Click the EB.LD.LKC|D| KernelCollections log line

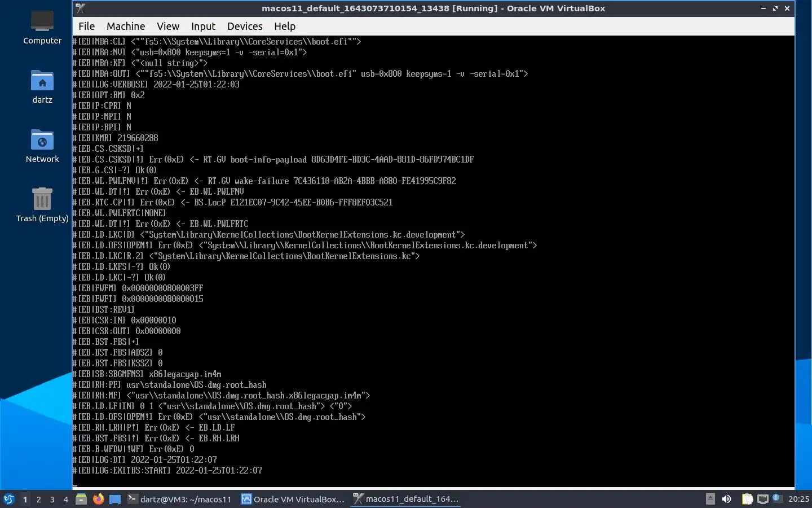(x=269, y=234)
